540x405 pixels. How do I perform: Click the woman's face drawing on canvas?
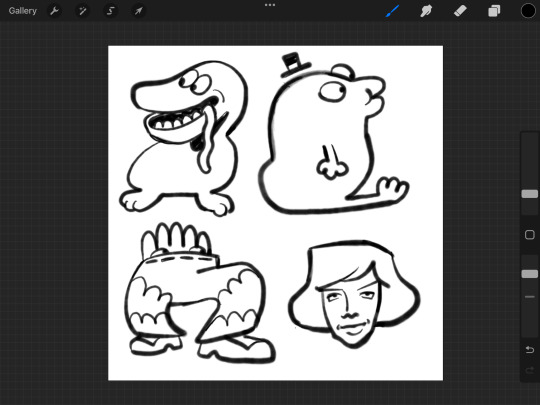point(355,294)
